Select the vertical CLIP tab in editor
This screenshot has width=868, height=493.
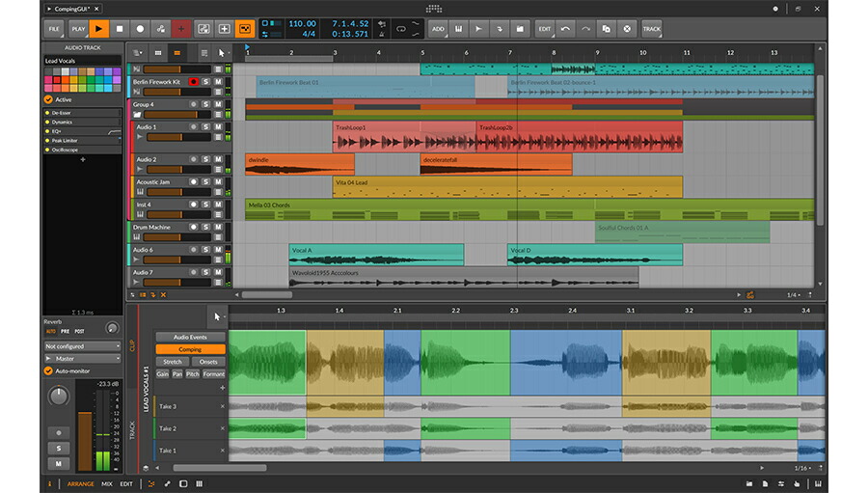click(x=132, y=344)
